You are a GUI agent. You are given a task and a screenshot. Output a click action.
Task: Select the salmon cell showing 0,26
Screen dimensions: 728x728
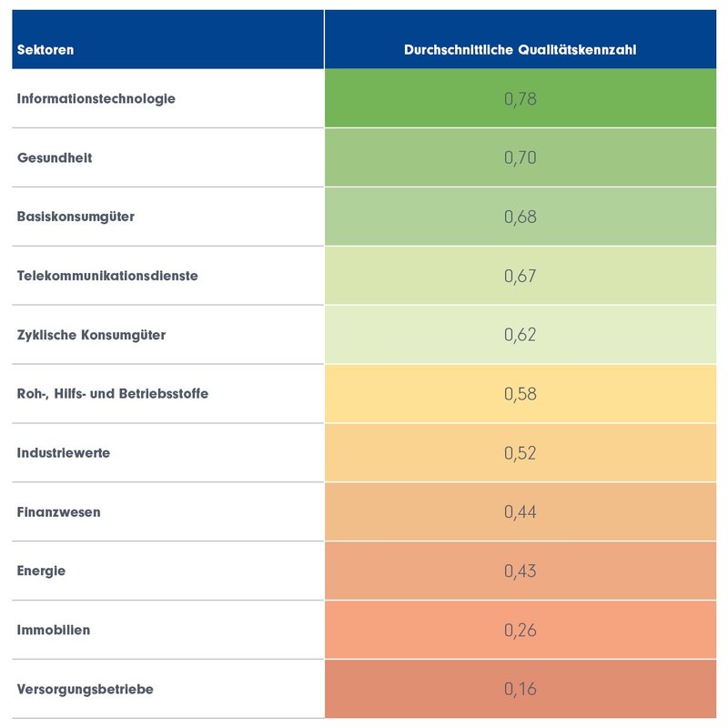coord(521,631)
